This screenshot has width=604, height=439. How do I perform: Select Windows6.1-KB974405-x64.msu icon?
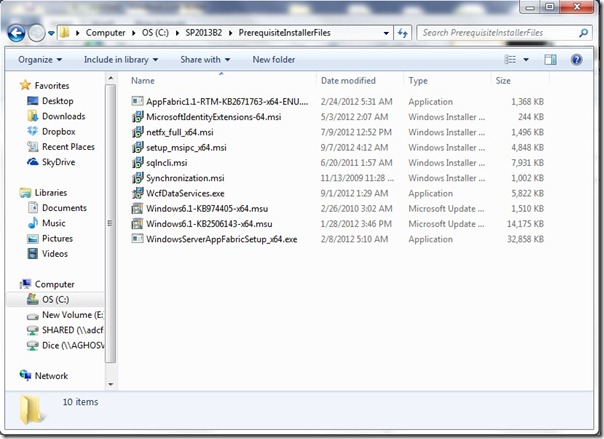click(x=137, y=208)
